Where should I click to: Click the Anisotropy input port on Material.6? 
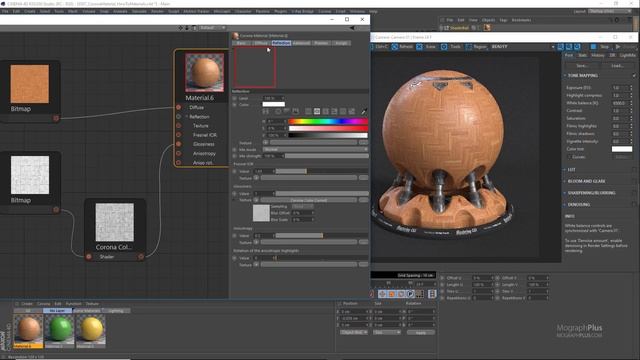[x=178, y=153]
